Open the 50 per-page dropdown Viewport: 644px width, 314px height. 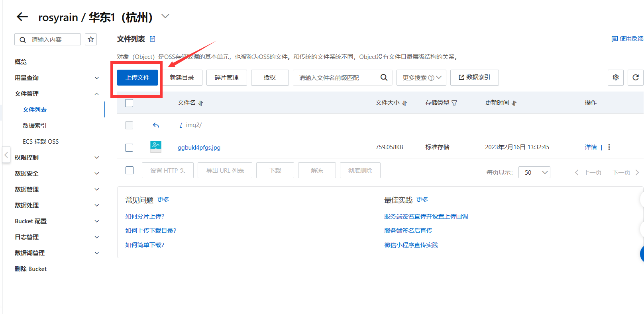pos(534,172)
